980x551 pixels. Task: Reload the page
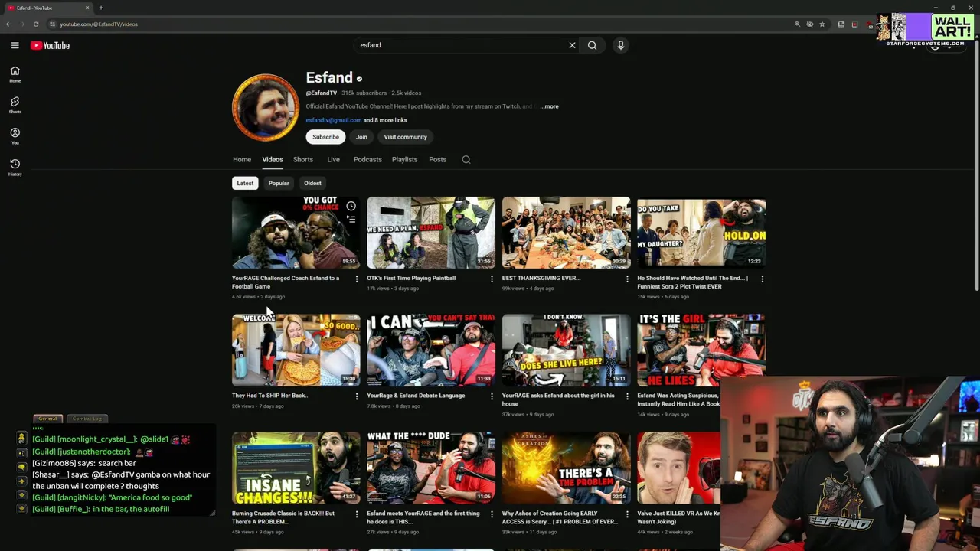(x=35, y=24)
